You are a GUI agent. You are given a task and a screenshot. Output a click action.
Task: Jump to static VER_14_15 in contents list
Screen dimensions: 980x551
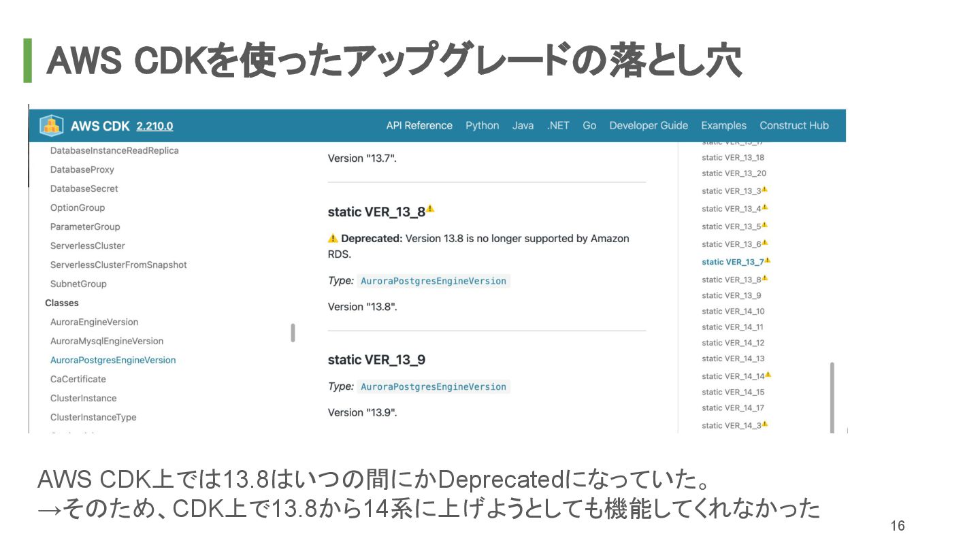click(x=733, y=392)
